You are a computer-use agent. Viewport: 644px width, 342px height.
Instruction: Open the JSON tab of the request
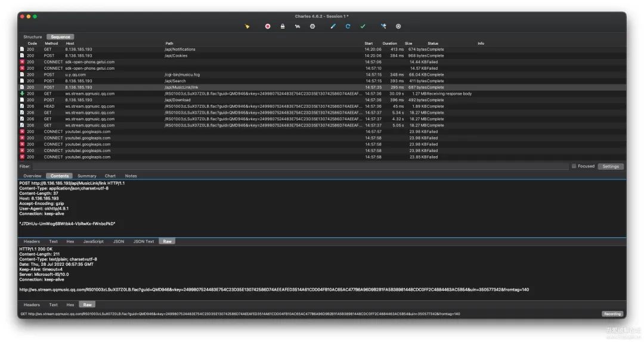tap(119, 241)
